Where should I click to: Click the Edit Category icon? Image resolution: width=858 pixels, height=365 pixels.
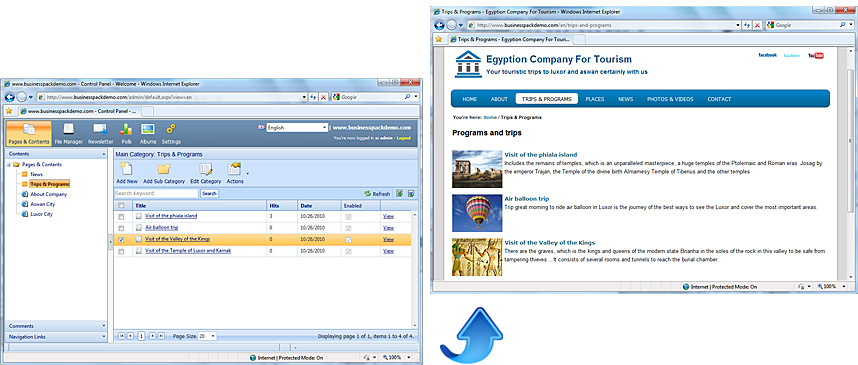(x=206, y=170)
